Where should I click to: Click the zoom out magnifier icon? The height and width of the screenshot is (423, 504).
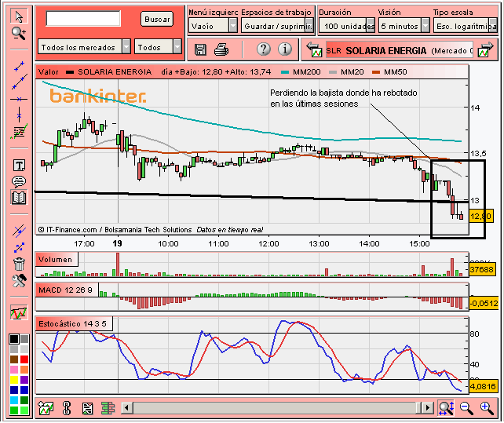pos(466,408)
